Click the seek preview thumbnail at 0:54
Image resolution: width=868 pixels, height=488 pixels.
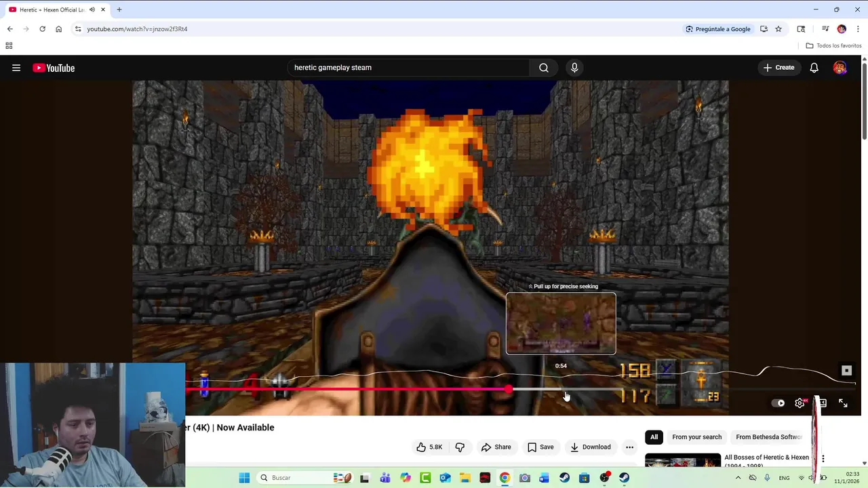pos(561,323)
